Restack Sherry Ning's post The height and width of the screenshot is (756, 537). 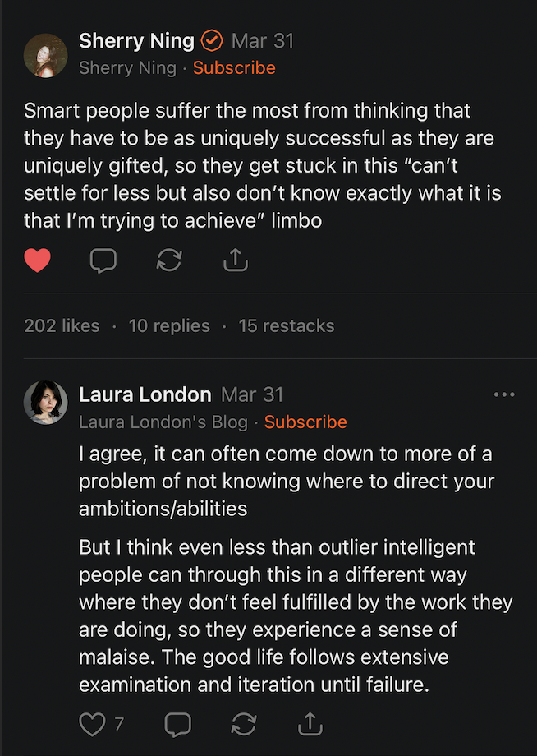(x=168, y=261)
